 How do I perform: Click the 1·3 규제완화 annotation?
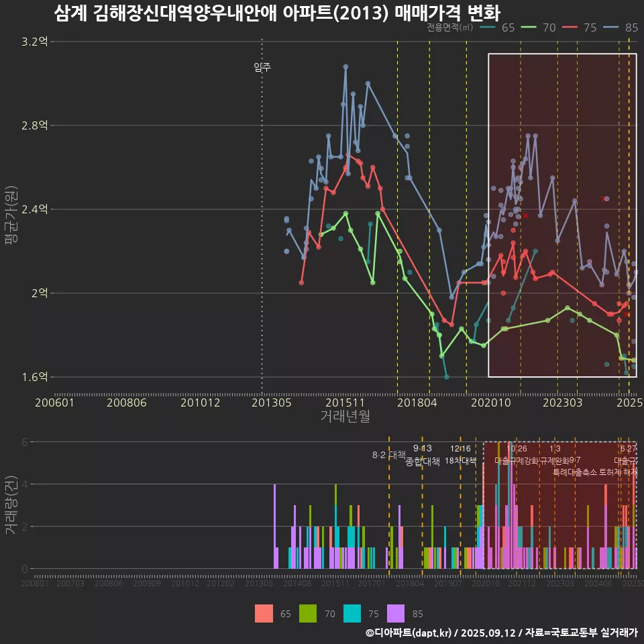pos(555,455)
